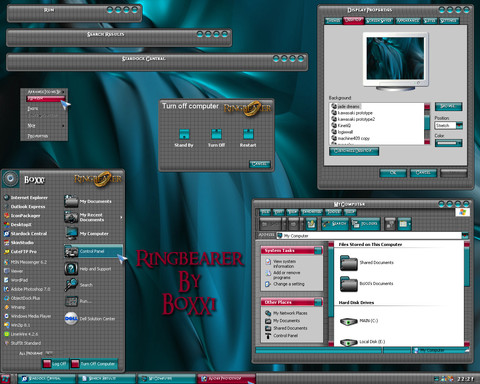The image size is (480, 384).
Task: Click Cancel in the Turn off computer dialog
Action: (260, 164)
